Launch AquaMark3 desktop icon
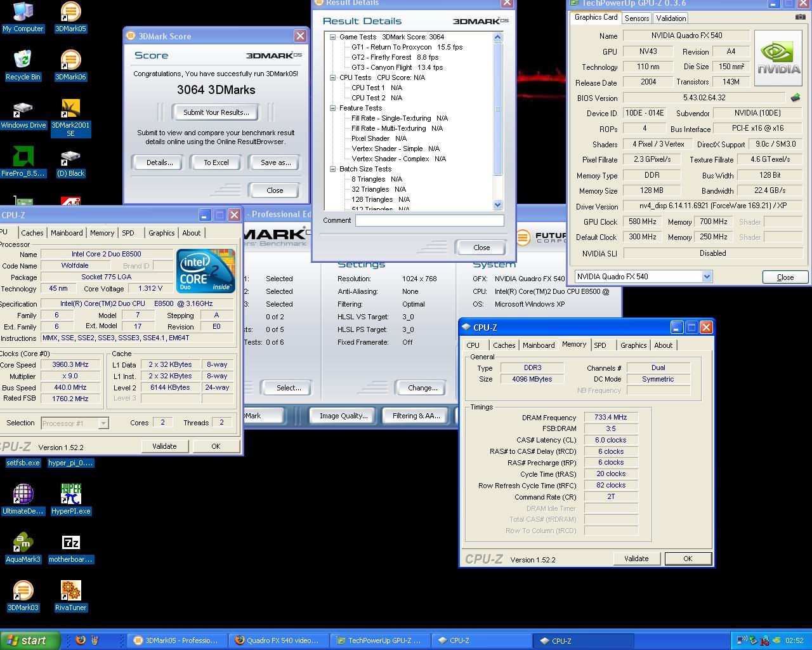The image size is (812, 650). point(23,548)
